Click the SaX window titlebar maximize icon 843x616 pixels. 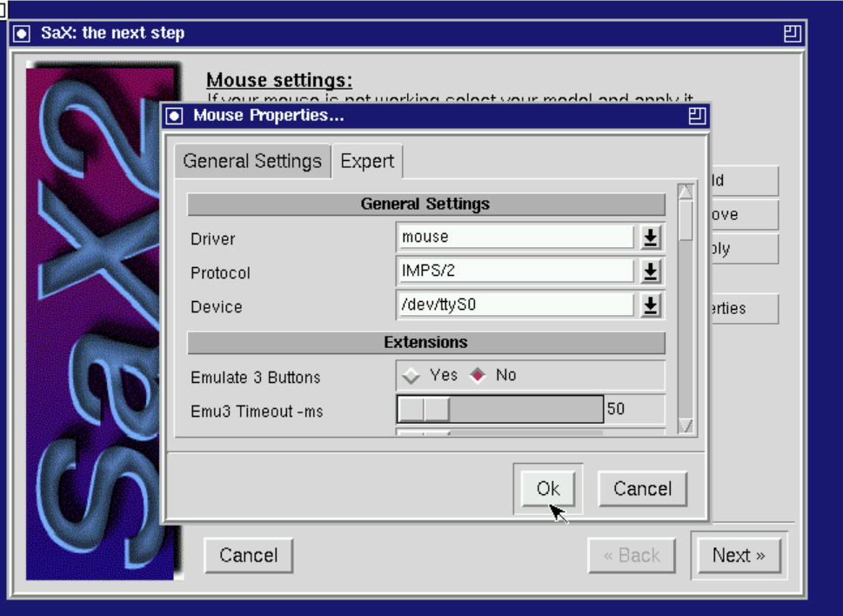pyautogui.click(x=792, y=33)
